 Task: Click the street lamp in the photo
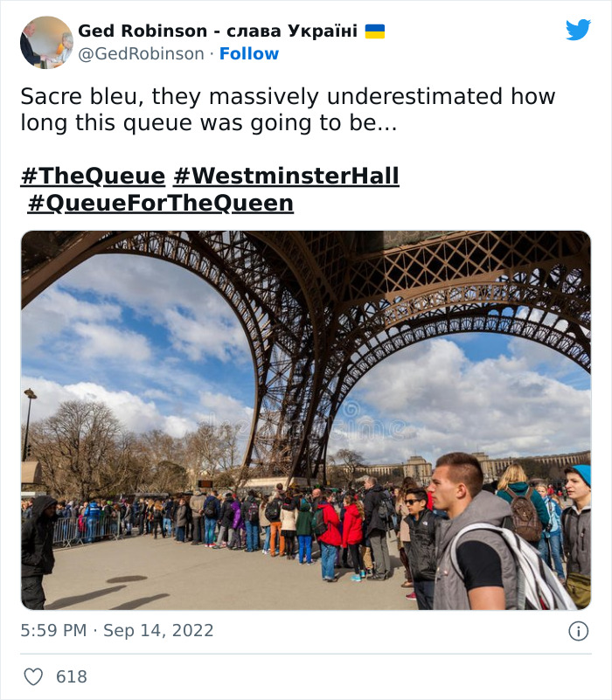tap(30, 419)
